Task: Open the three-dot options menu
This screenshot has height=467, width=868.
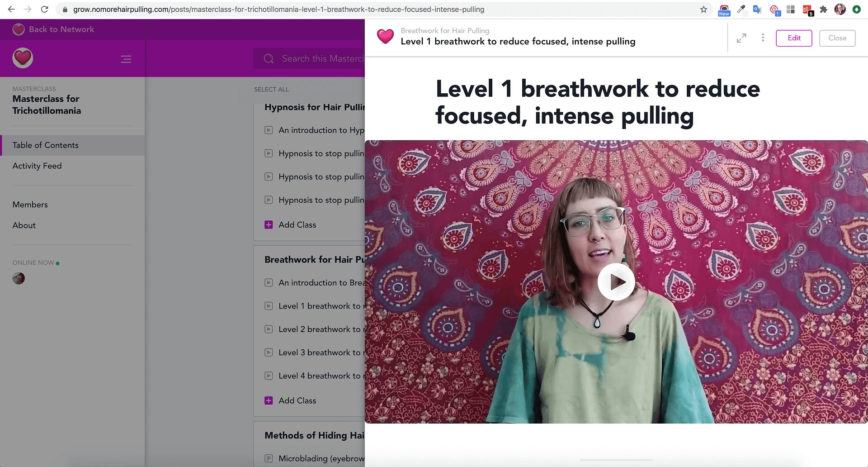Action: tap(763, 38)
